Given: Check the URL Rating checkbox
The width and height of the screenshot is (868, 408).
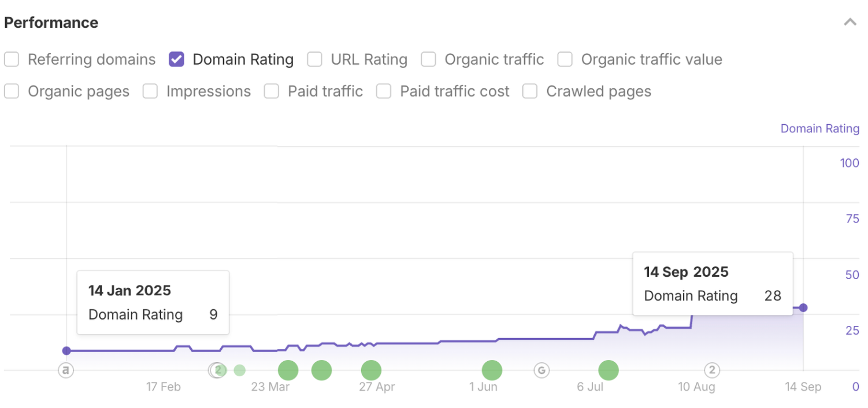Looking at the screenshot, I should point(314,59).
